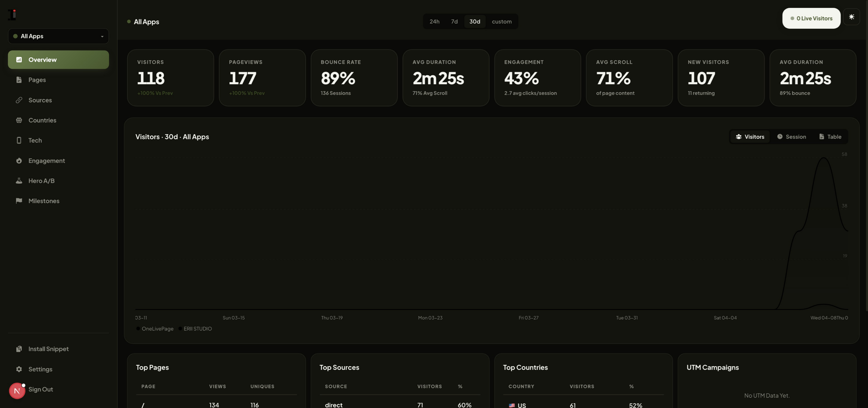The image size is (868, 408).
Task: Toggle the ERII STUDIO series in chart legend
Action: pos(195,329)
